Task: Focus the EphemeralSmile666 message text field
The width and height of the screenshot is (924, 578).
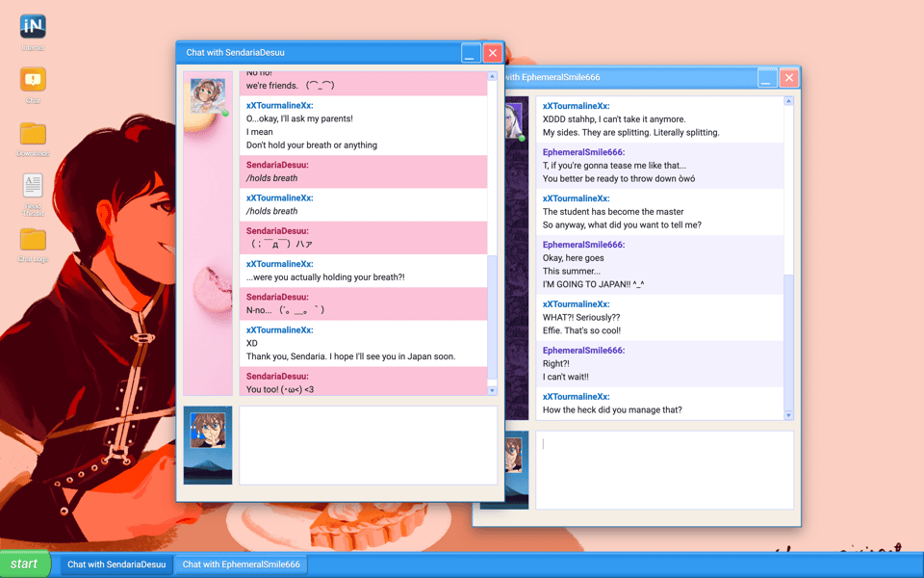Action: [x=664, y=469]
